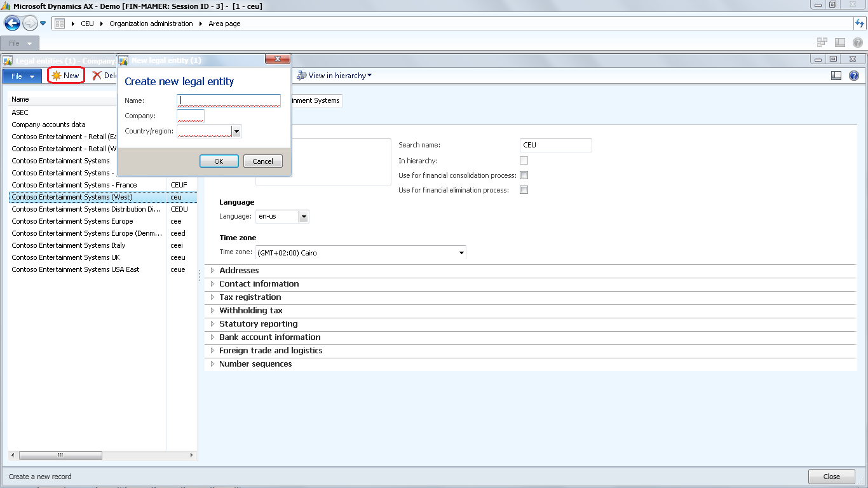Select Contoso Entertainment Systems Europe row

(x=103, y=221)
